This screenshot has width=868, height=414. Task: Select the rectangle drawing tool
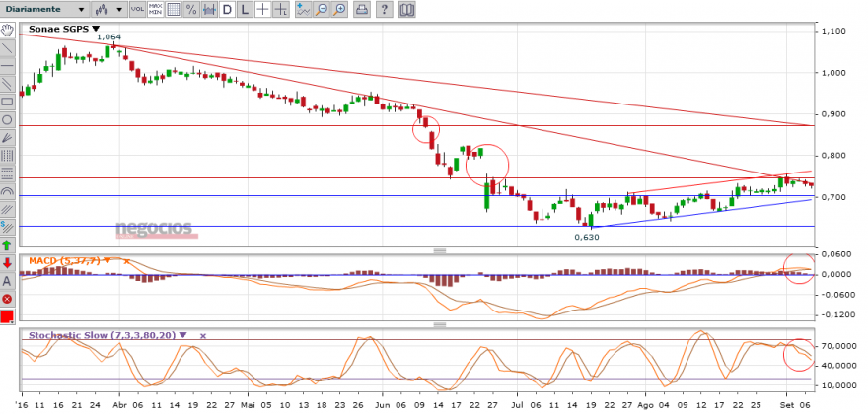pos(7,102)
